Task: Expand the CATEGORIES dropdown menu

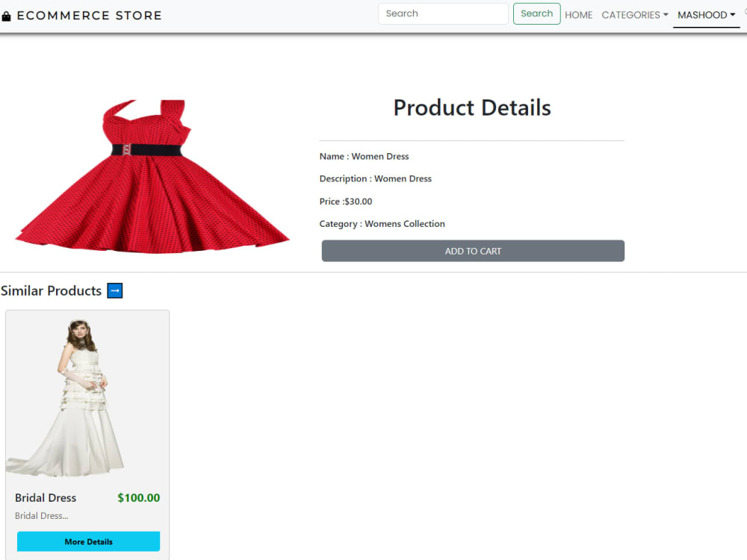Action: [634, 15]
